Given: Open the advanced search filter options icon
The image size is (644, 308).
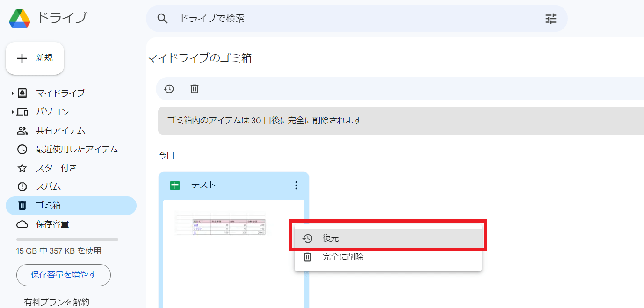Looking at the screenshot, I should (551, 19).
